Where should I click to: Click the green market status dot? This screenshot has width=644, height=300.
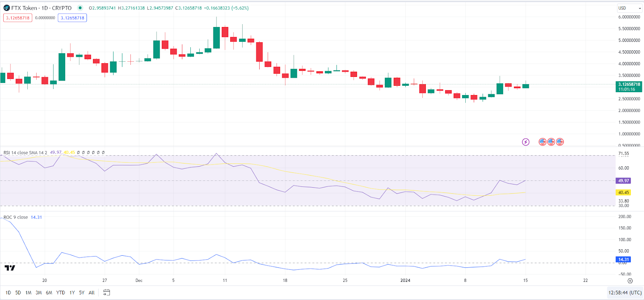coord(80,8)
